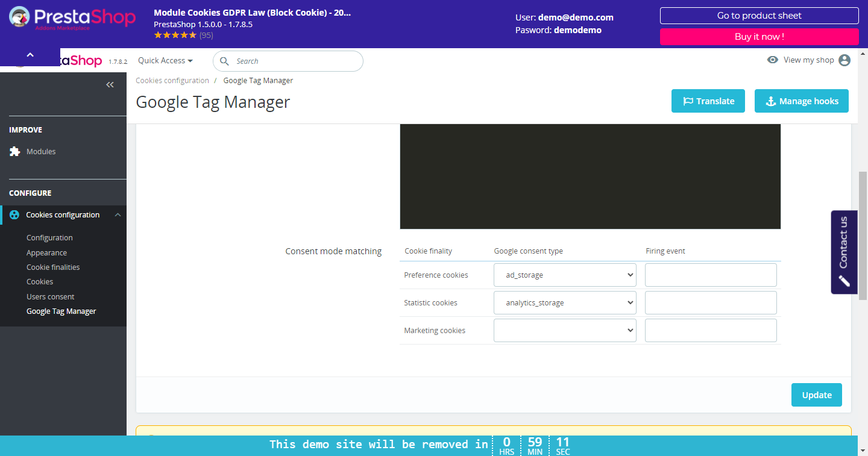Click the demo site removal countdown timer
This screenshot has width=868, height=456.
click(535, 446)
